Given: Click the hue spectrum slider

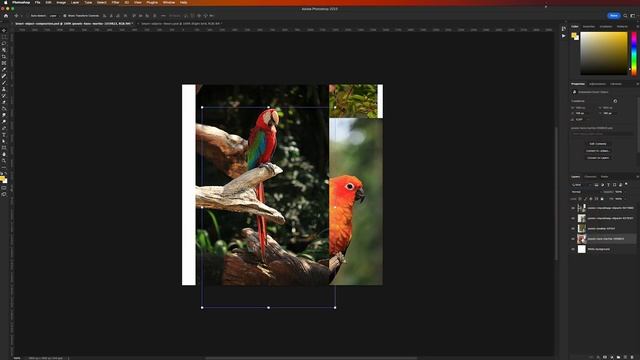Looking at the screenshot, I should tap(634, 53).
